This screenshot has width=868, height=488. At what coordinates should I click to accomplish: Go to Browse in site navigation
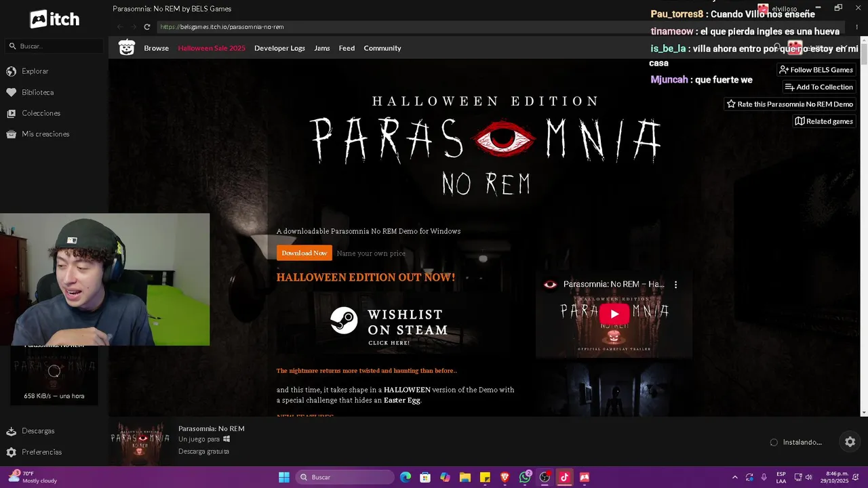[156, 48]
